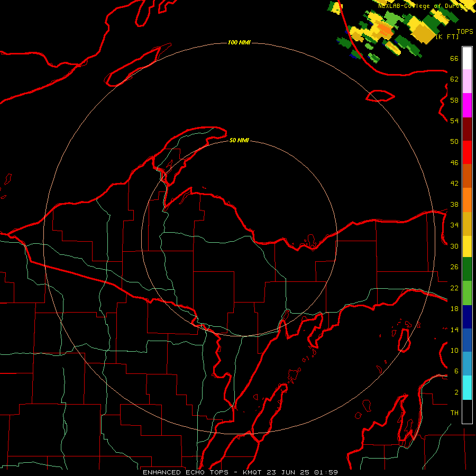Click the white 66 kft legend swatch

[467, 58]
